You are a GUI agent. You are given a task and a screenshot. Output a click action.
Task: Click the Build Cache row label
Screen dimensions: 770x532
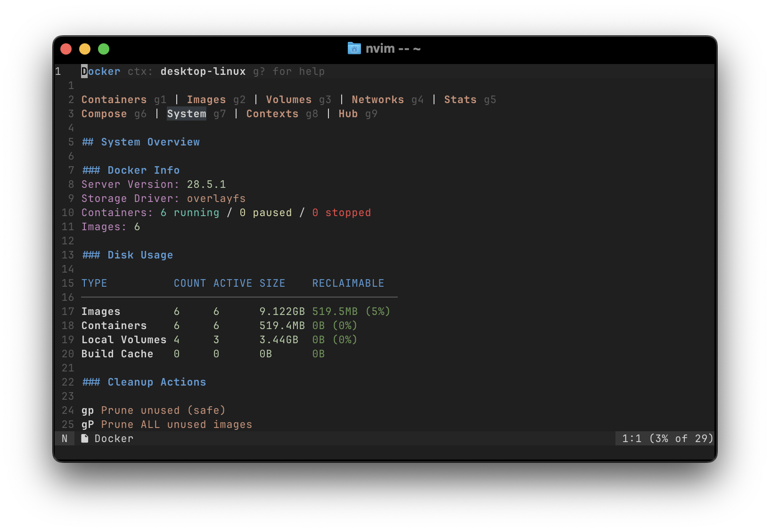coord(117,354)
